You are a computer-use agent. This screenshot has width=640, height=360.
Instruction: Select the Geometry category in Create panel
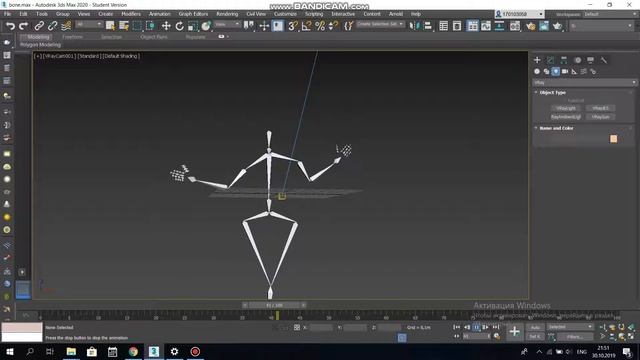[x=537, y=71]
